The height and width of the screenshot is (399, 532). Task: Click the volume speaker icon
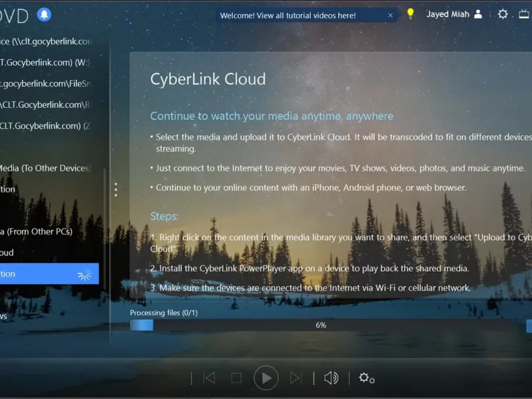click(x=331, y=378)
